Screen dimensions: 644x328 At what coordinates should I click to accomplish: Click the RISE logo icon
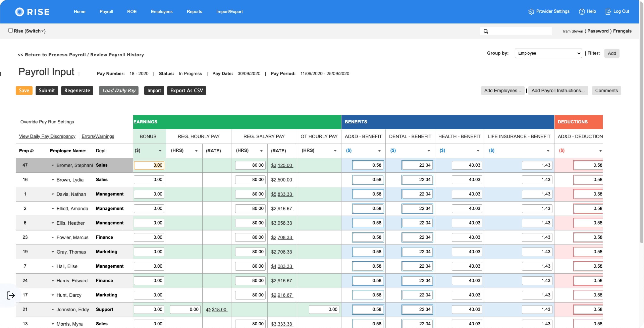[19, 12]
